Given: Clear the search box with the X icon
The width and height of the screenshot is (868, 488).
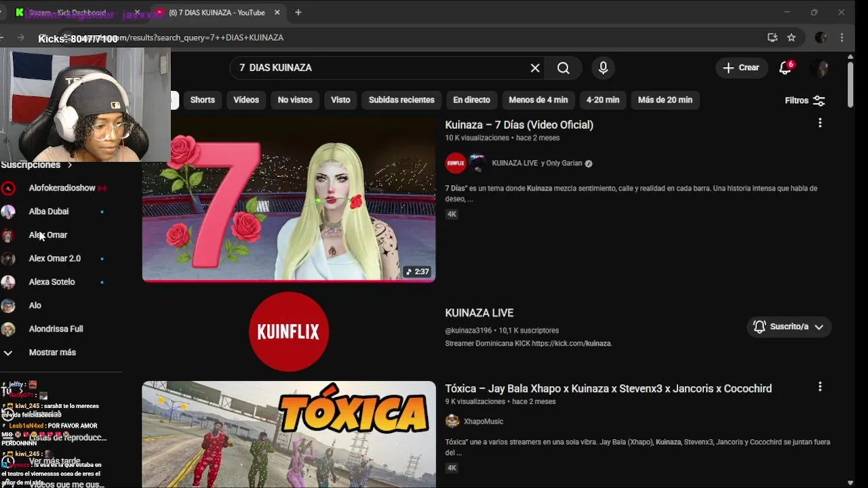Looking at the screenshot, I should tap(535, 68).
